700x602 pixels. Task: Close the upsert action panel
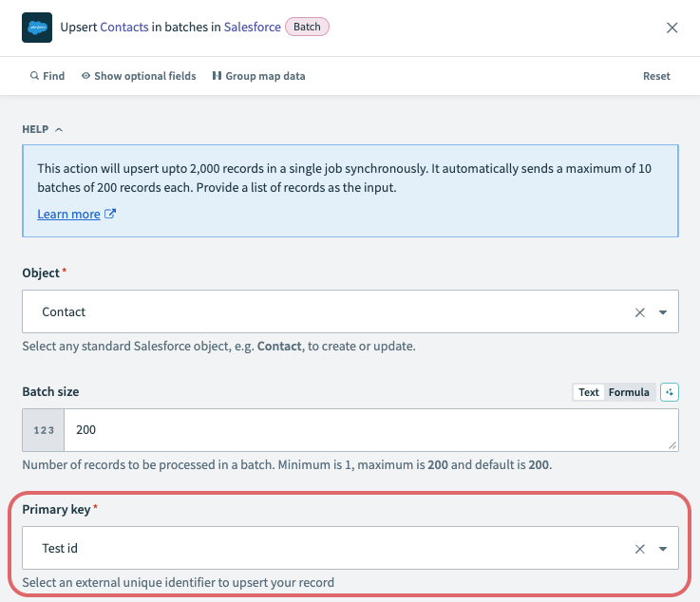(672, 28)
